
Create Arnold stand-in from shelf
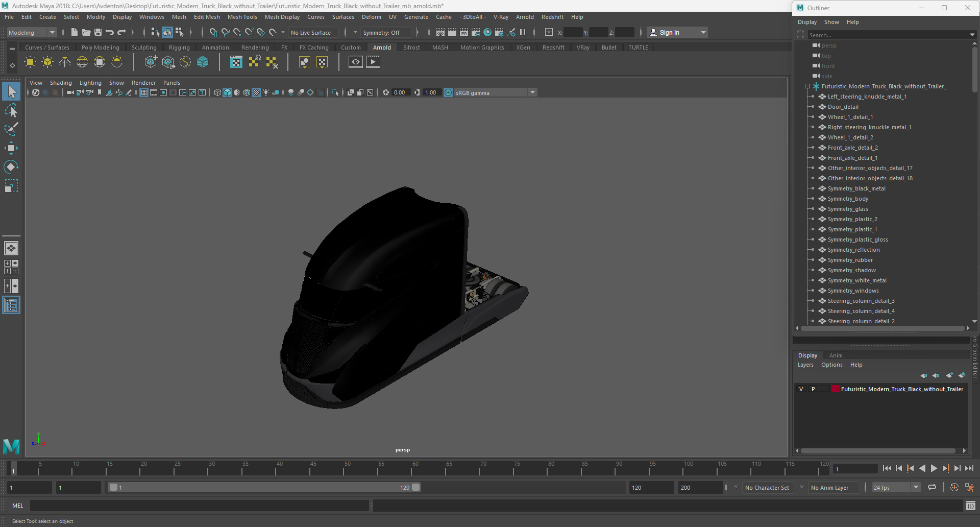151,62
